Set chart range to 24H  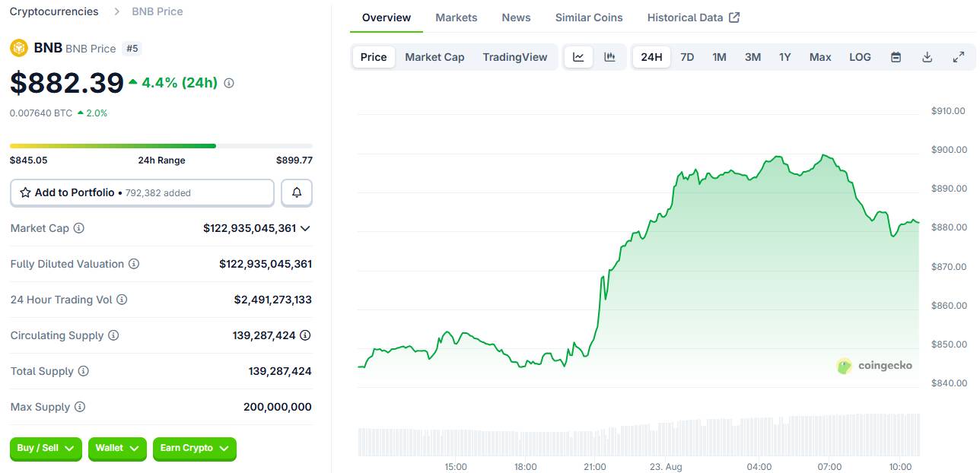(x=651, y=57)
